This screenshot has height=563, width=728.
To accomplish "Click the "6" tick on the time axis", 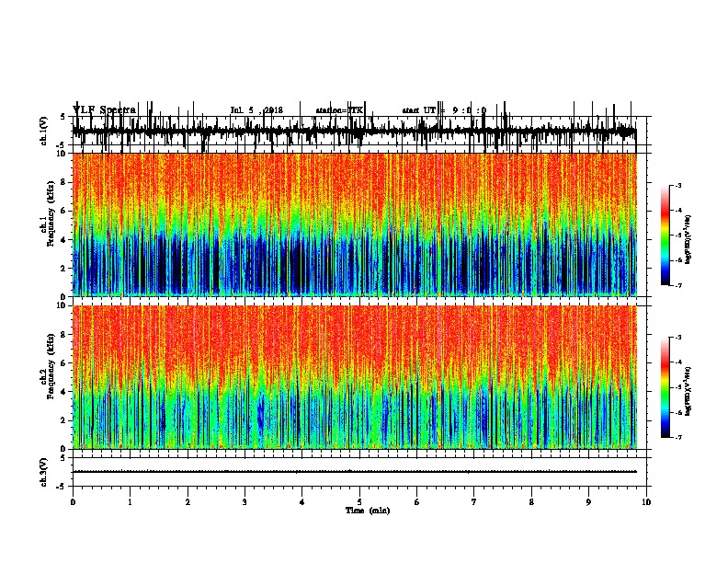I will [417, 502].
